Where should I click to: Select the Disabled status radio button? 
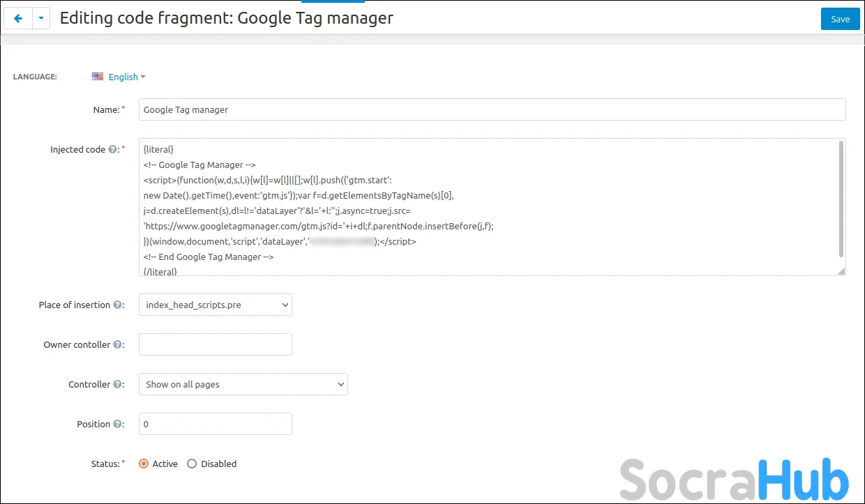click(192, 464)
